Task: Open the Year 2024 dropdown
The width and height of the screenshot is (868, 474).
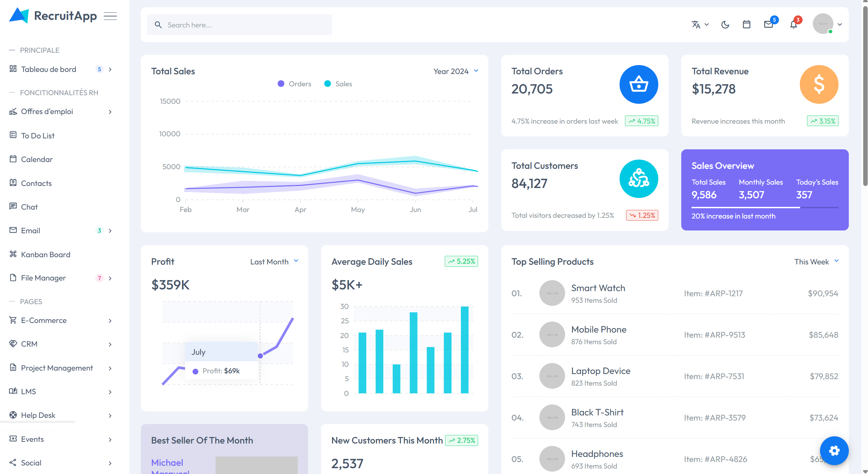Action: pos(456,71)
